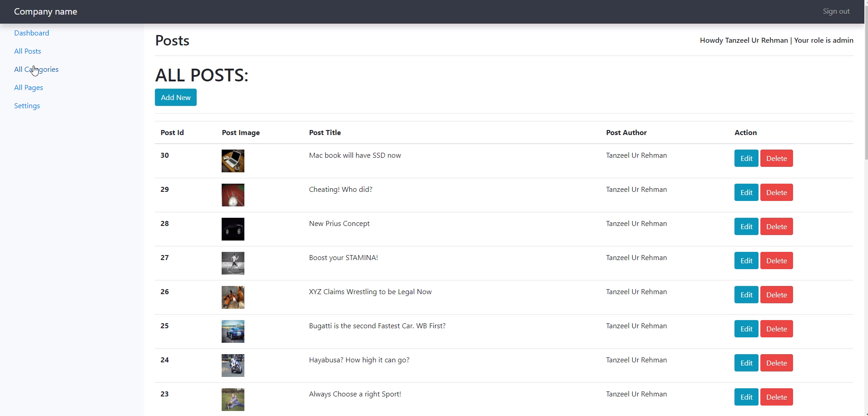The width and height of the screenshot is (868, 416).
Task: Click the Hayabusa motorcycle thumbnail
Action: coord(233,366)
